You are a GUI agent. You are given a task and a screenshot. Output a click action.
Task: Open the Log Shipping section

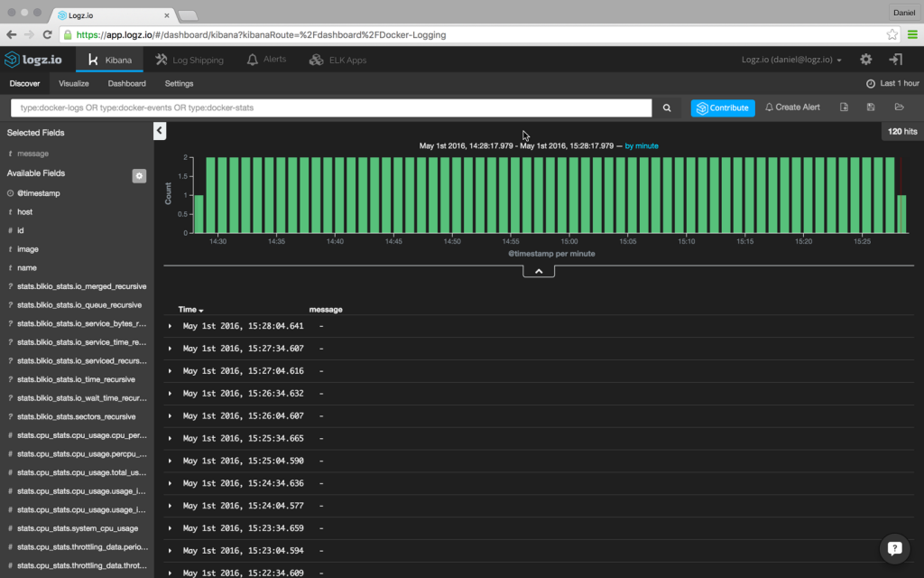tap(189, 59)
